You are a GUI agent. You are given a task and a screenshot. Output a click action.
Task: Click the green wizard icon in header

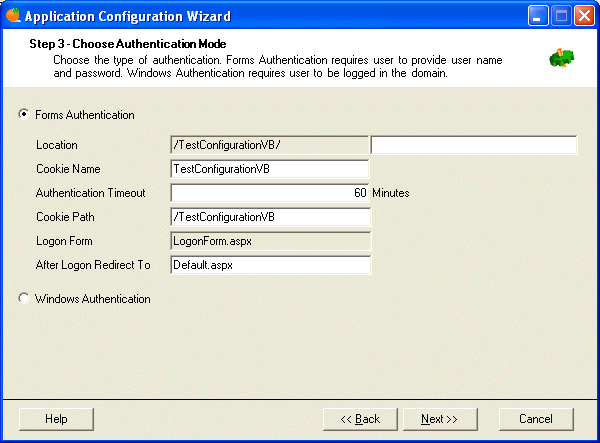(561, 58)
